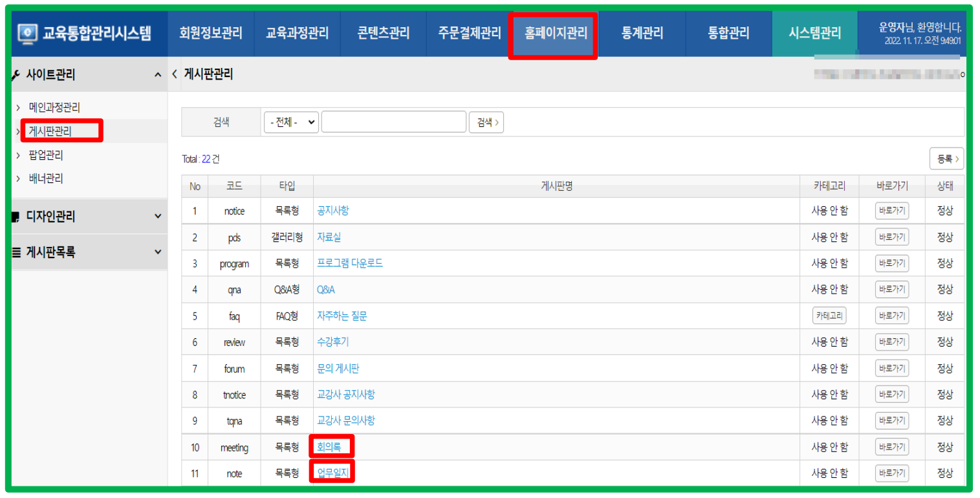This screenshot has width=980, height=498.
Task: Open the 전체 search filter dropdown
Action: click(291, 122)
